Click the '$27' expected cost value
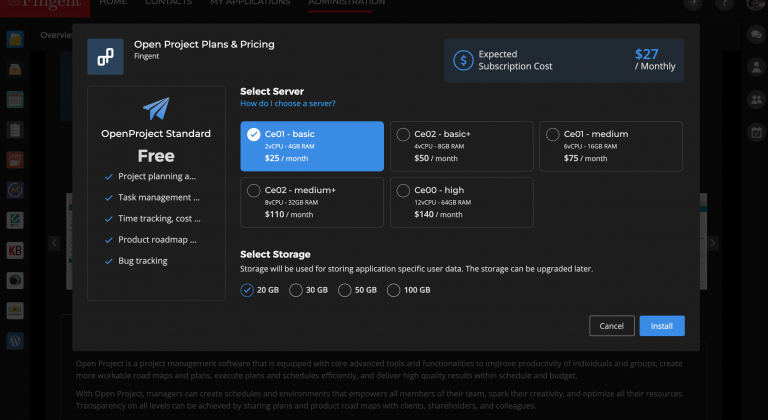Screen dimensions: 768x420 pos(647,54)
